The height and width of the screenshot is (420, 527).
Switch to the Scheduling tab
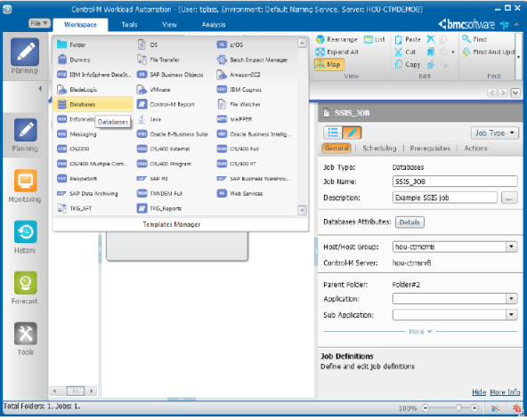(x=379, y=149)
